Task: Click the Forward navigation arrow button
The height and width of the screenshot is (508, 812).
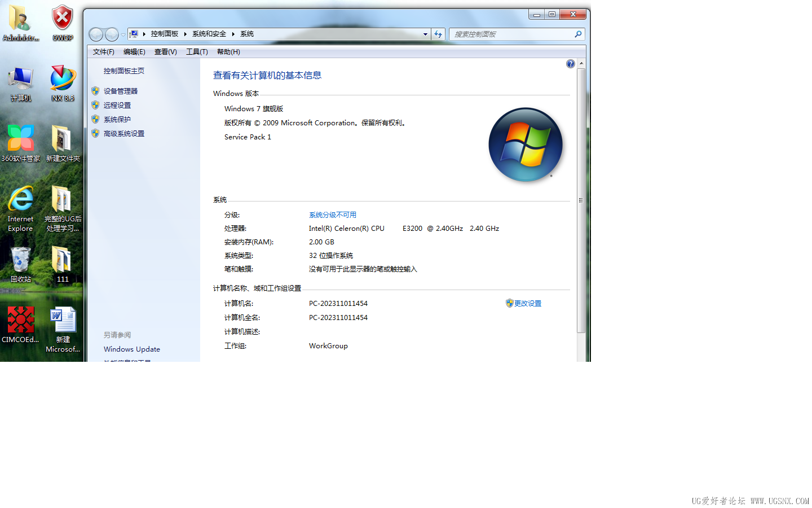Action: 112,34
